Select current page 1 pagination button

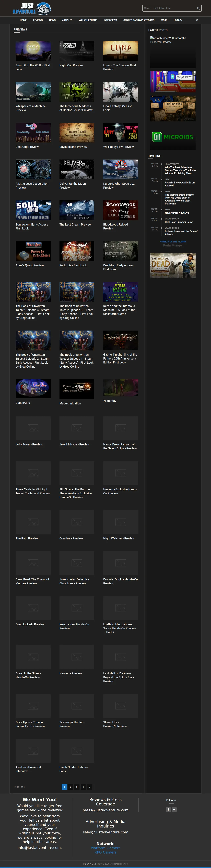[x=64, y=787]
